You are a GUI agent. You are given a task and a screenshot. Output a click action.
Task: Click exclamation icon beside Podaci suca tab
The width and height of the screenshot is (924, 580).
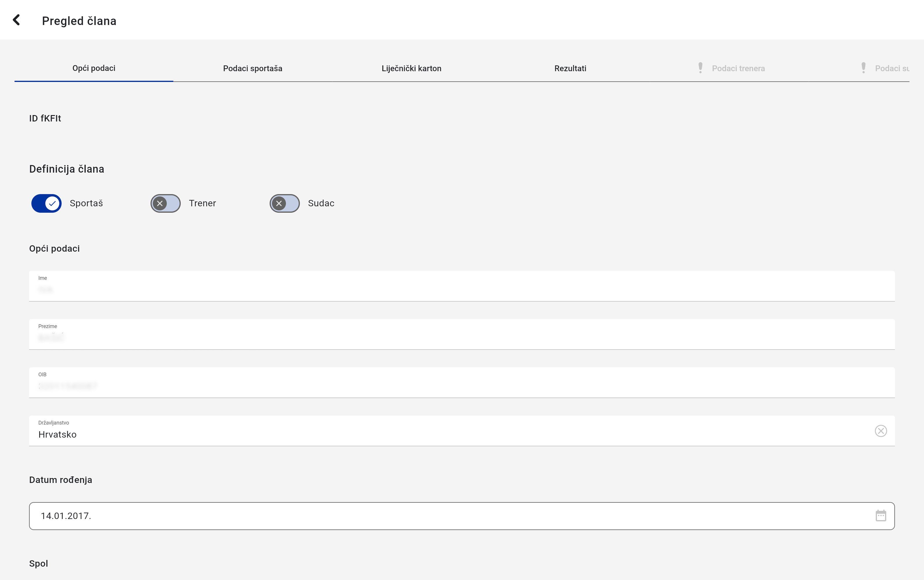point(863,68)
